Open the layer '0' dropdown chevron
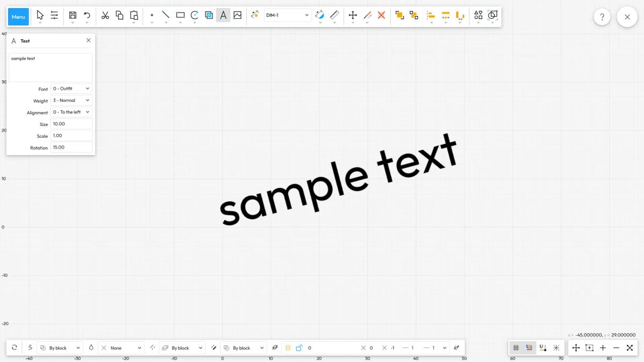 coord(444,348)
